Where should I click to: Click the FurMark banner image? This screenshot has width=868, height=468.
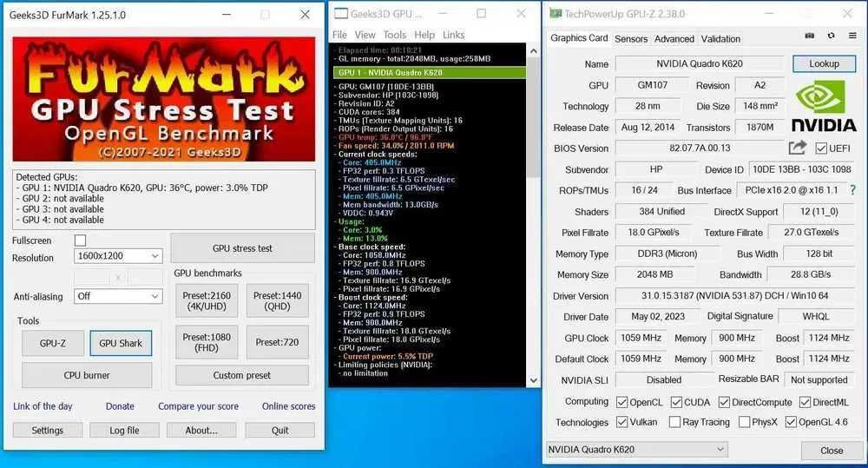click(164, 99)
